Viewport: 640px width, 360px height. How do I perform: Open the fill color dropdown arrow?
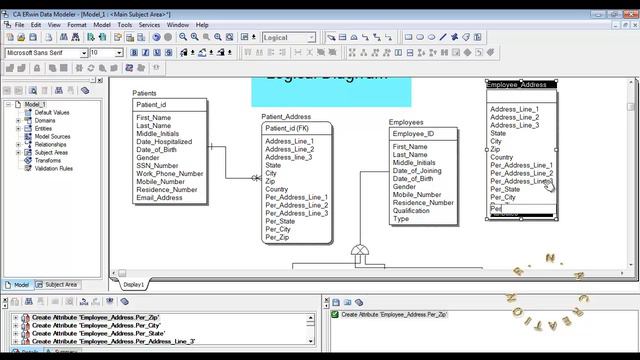[x=211, y=53]
